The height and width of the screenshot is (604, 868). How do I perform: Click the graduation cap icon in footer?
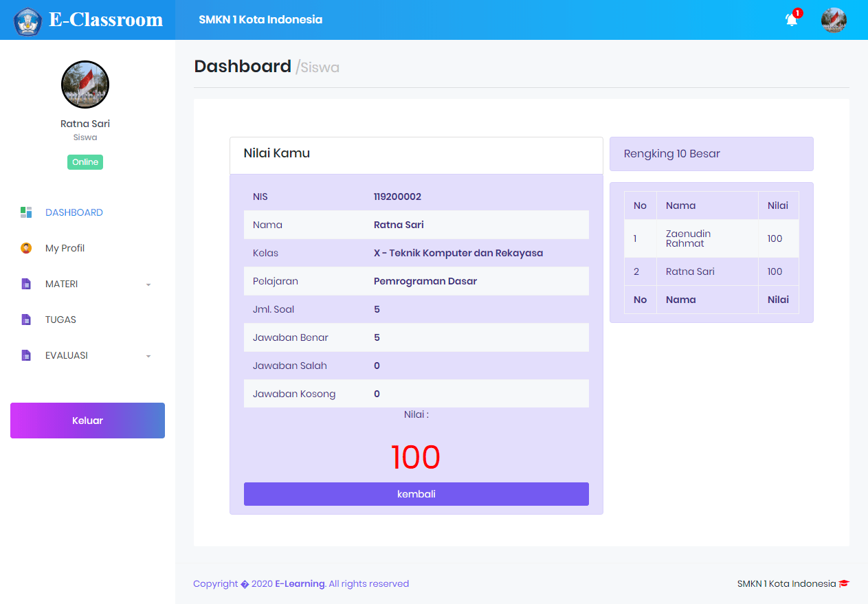[x=844, y=583]
